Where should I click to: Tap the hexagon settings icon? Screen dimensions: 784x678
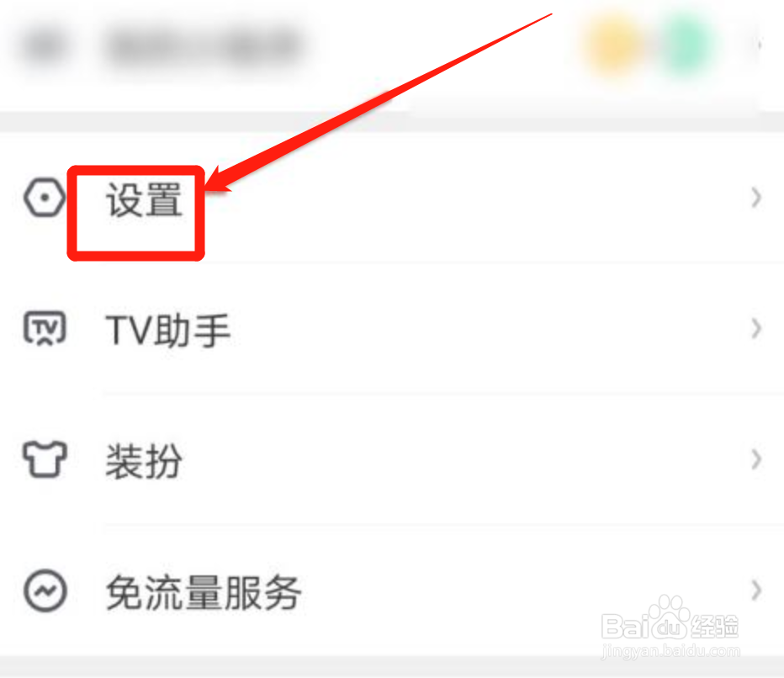(x=45, y=198)
